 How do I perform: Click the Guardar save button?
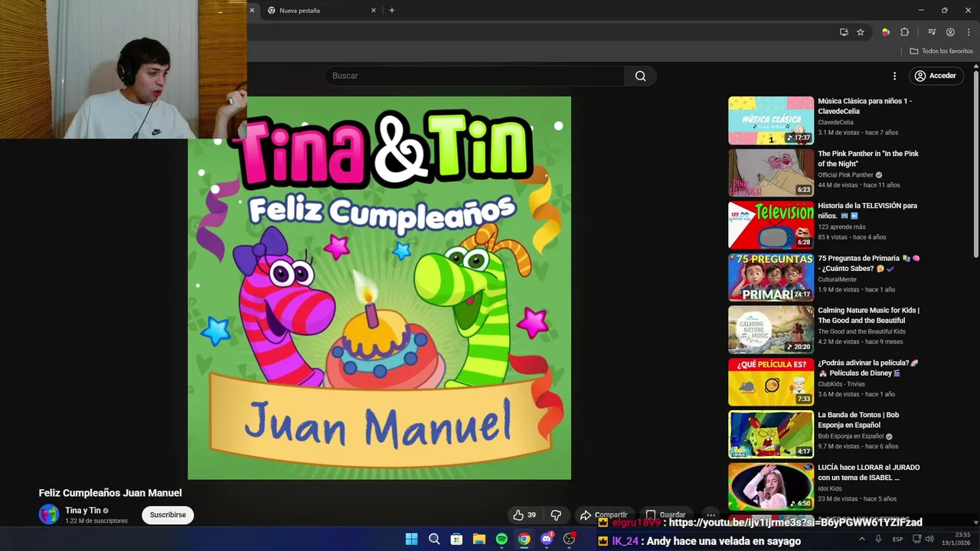coord(665,515)
